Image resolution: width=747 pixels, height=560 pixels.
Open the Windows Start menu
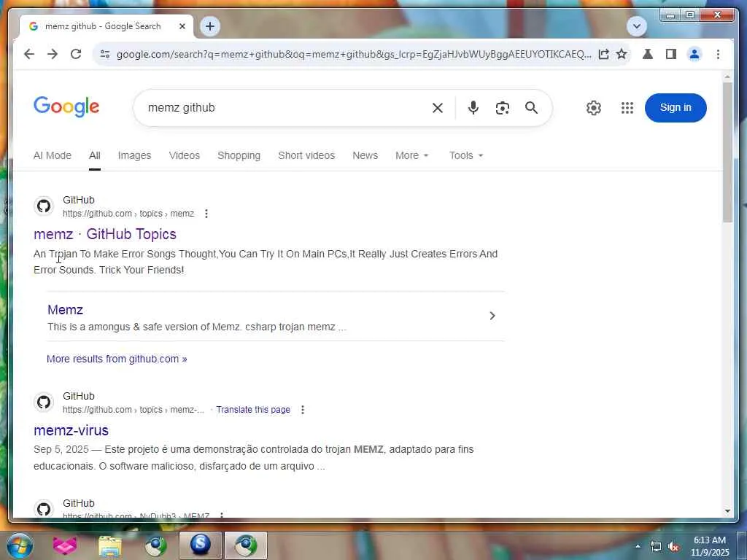20,545
